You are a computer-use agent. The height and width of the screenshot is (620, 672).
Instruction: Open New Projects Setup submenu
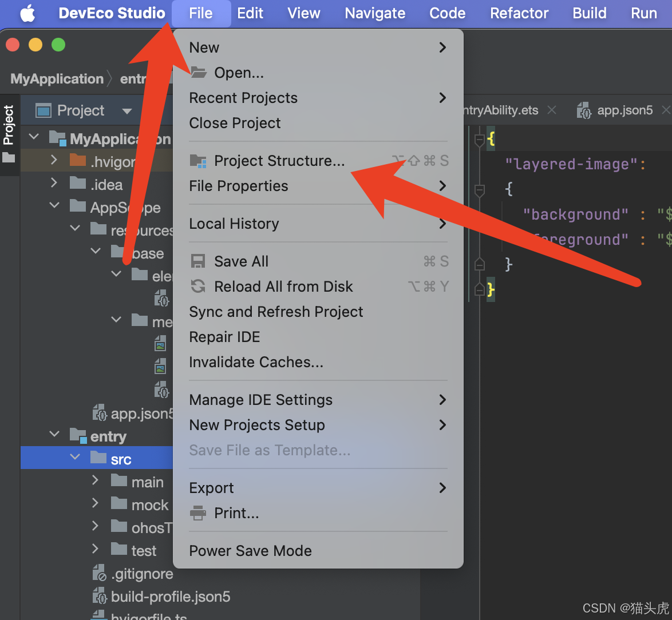(x=318, y=425)
